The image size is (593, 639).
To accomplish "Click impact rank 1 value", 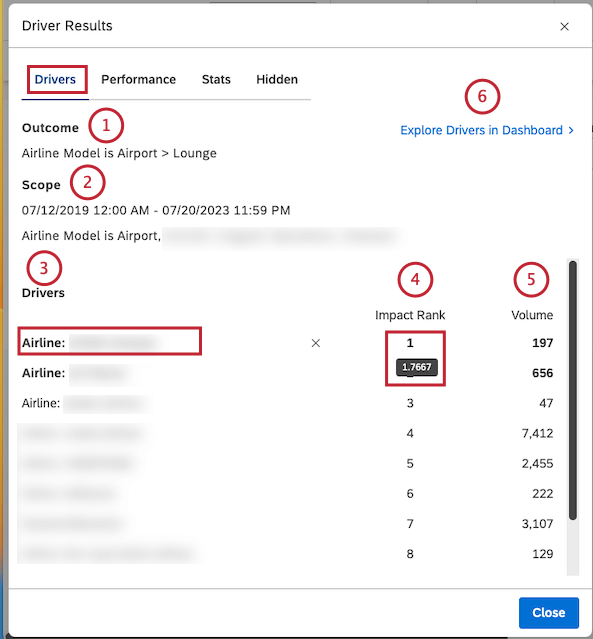I will (410, 343).
